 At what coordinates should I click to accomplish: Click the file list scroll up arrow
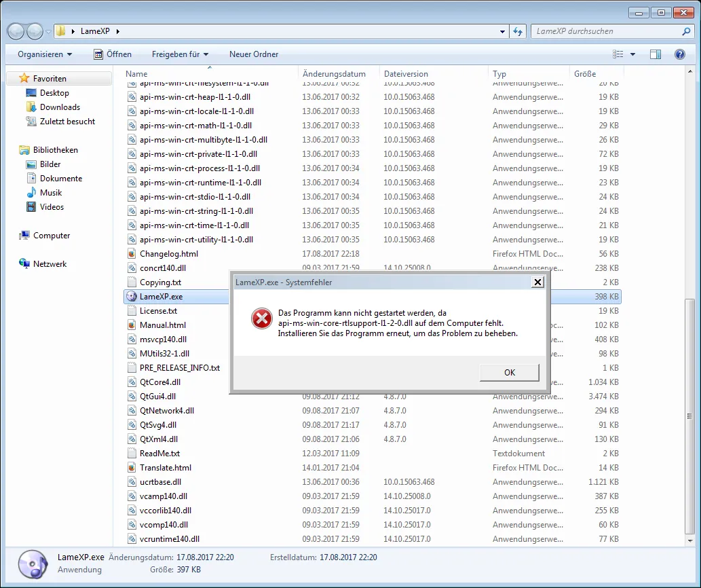coord(689,71)
